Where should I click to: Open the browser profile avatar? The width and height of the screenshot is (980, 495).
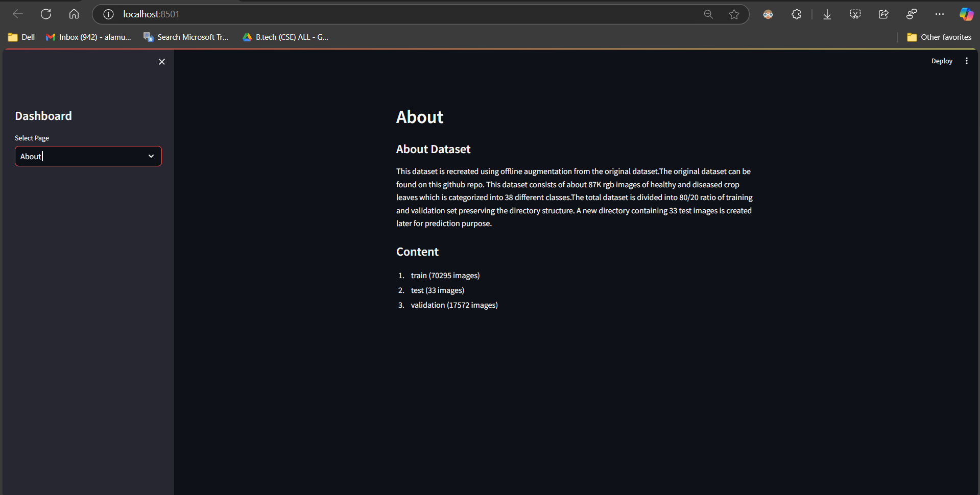click(x=768, y=14)
